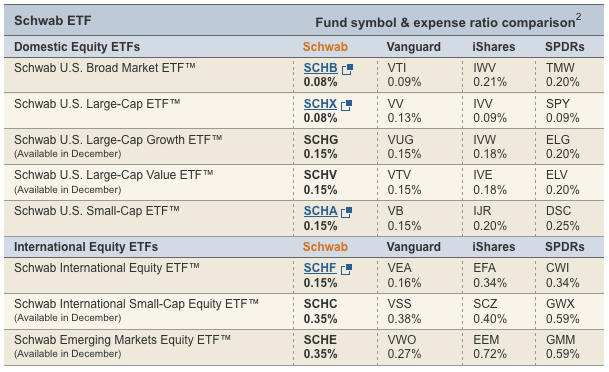
Task: Click Schwab Emerging Markets Equity ETF name
Action: [122, 340]
